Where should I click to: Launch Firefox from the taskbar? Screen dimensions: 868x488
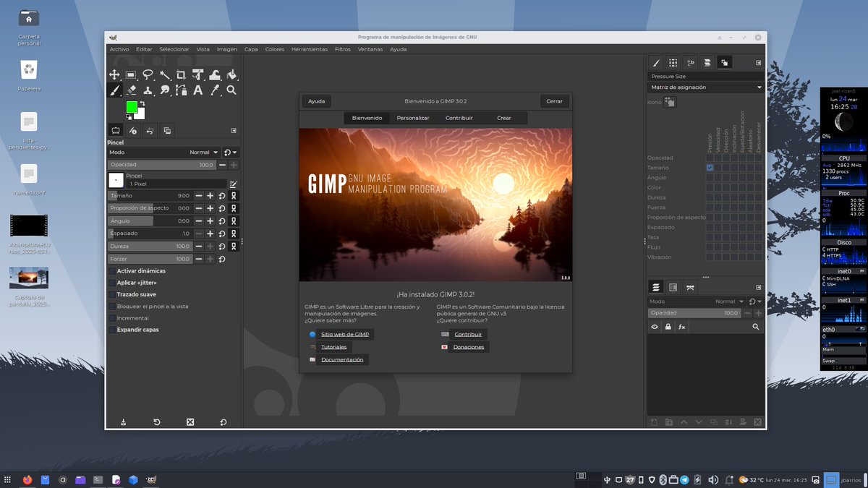click(x=27, y=479)
